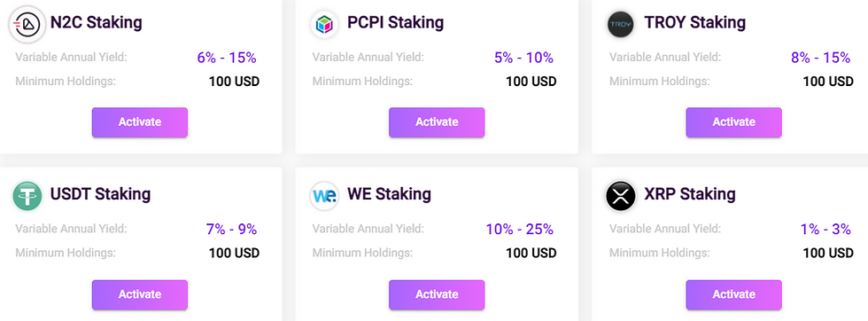This screenshot has width=868, height=321.
Task: Open the N2C Staking title
Action: pos(97,23)
